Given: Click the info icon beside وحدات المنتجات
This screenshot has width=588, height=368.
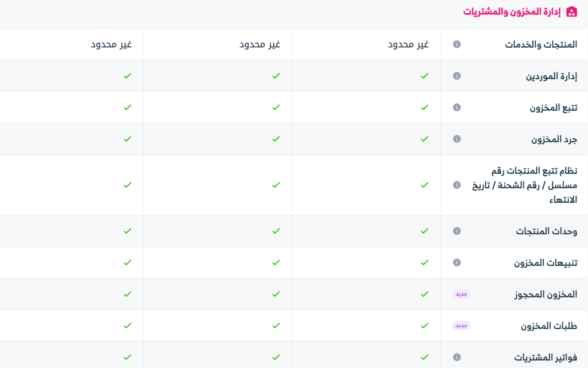Looking at the screenshot, I should coord(457,231).
